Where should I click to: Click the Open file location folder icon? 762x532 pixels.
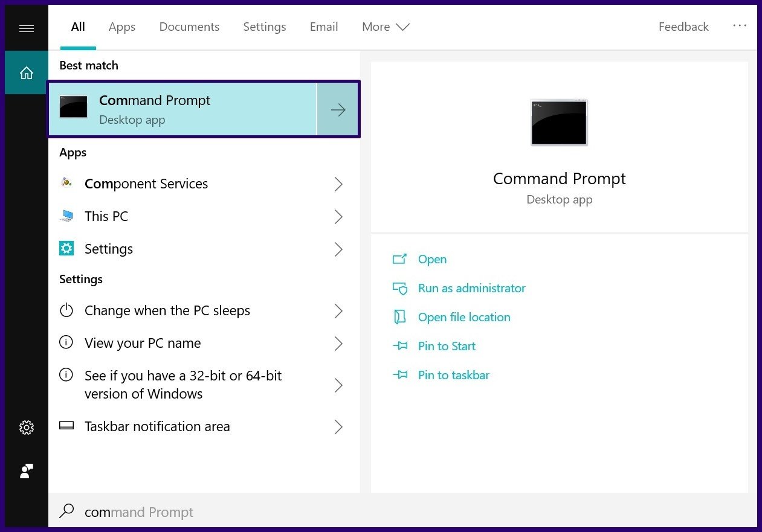(399, 317)
